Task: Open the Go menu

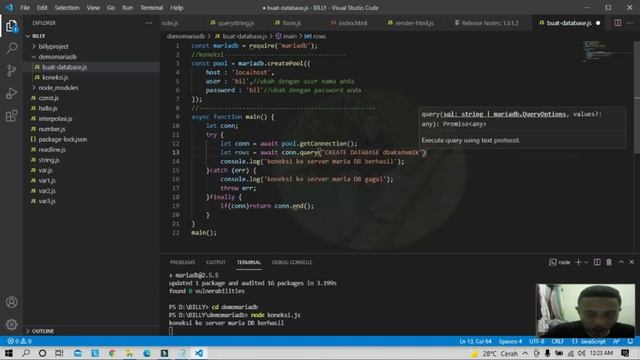Action: point(111,8)
